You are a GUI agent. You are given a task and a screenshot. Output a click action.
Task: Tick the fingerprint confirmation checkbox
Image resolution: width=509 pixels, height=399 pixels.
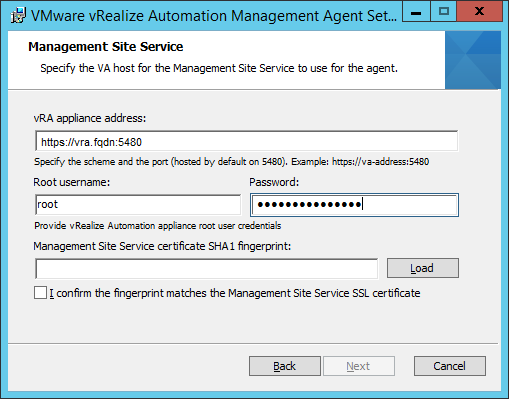(40, 293)
